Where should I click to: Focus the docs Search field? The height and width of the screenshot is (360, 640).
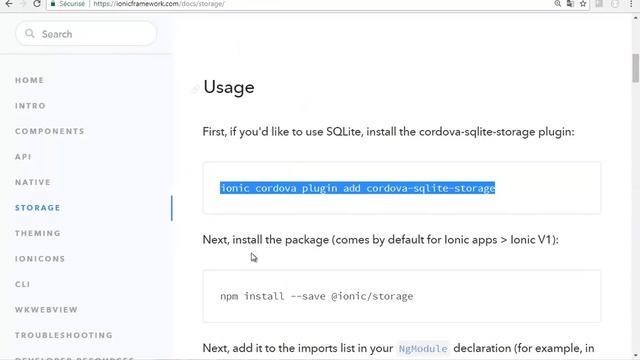pyautogui.click(x=86, y=34)
